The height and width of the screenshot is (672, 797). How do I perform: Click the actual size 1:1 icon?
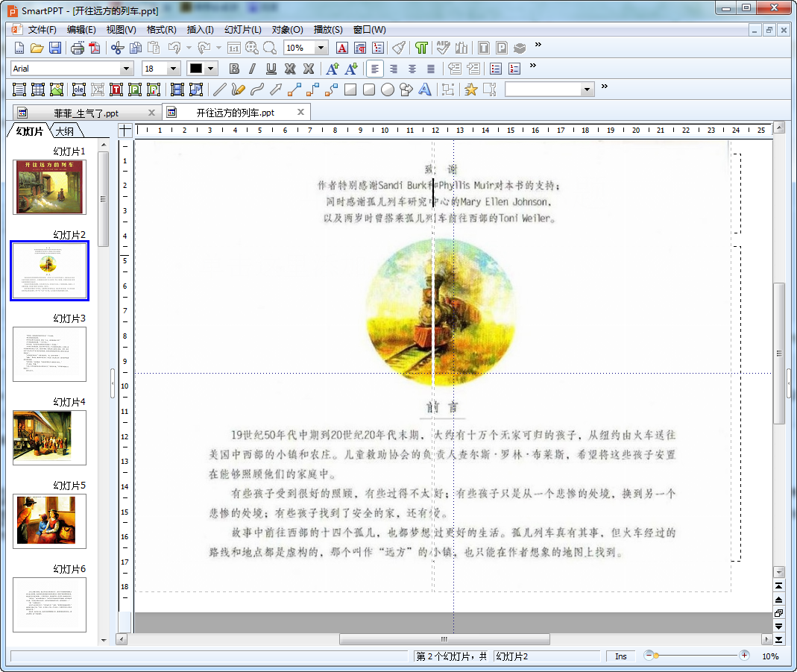click(234, 48)
